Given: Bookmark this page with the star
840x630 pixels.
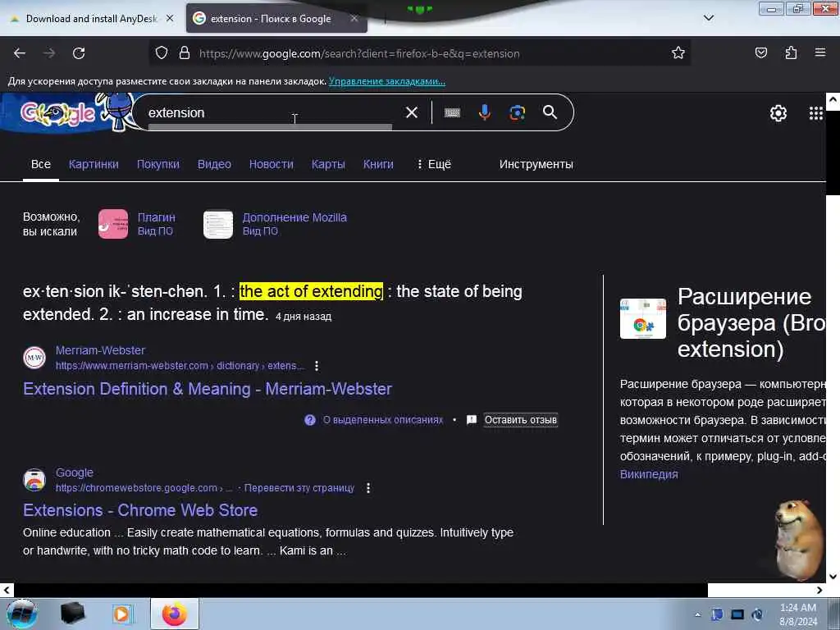Looking at the screenshot, I should pyautogui.click(x=678, y=53).
